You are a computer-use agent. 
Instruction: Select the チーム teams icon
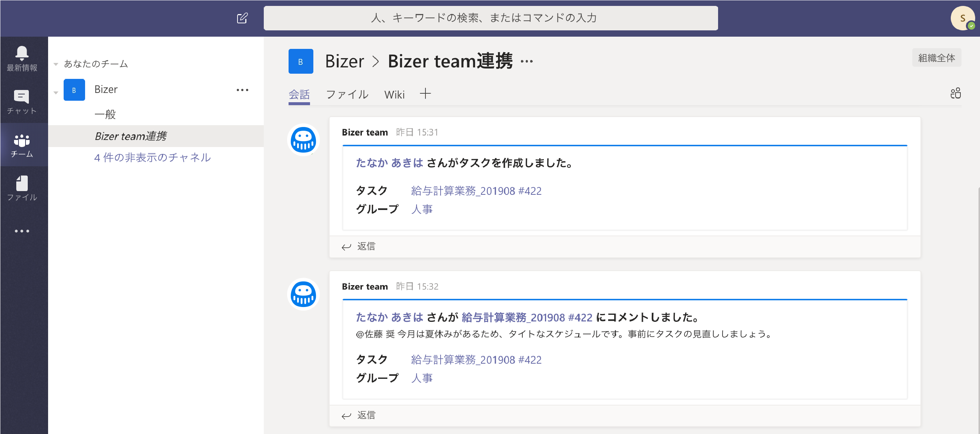22,145
